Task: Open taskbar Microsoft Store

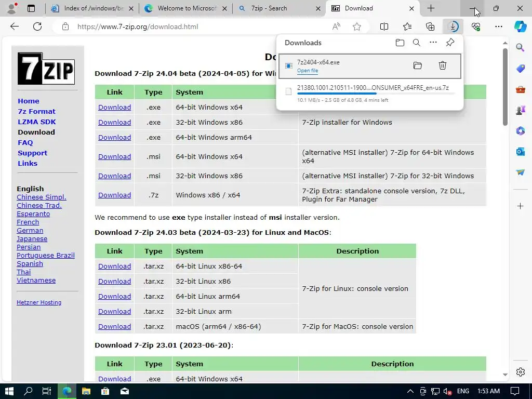Action: pos(105,391)
